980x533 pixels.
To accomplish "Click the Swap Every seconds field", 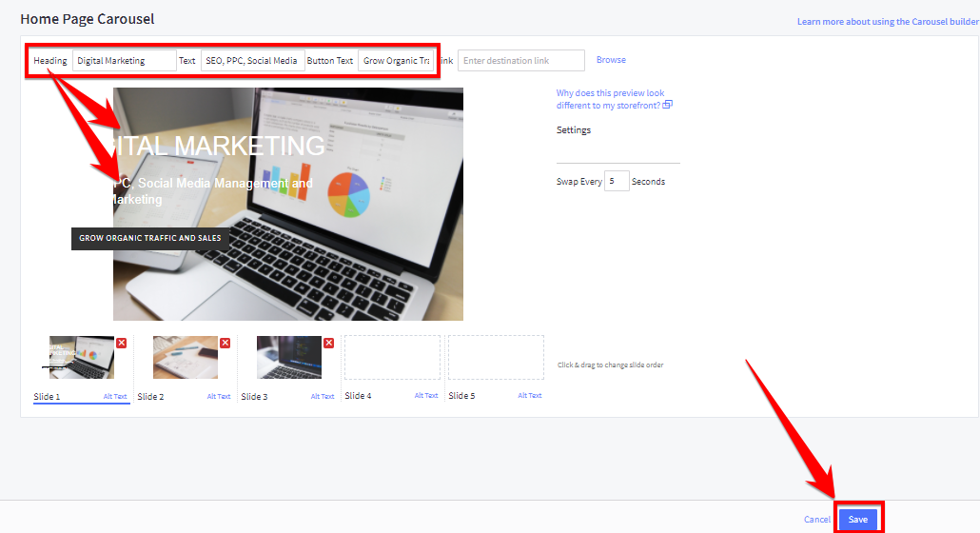I will 617,181.
